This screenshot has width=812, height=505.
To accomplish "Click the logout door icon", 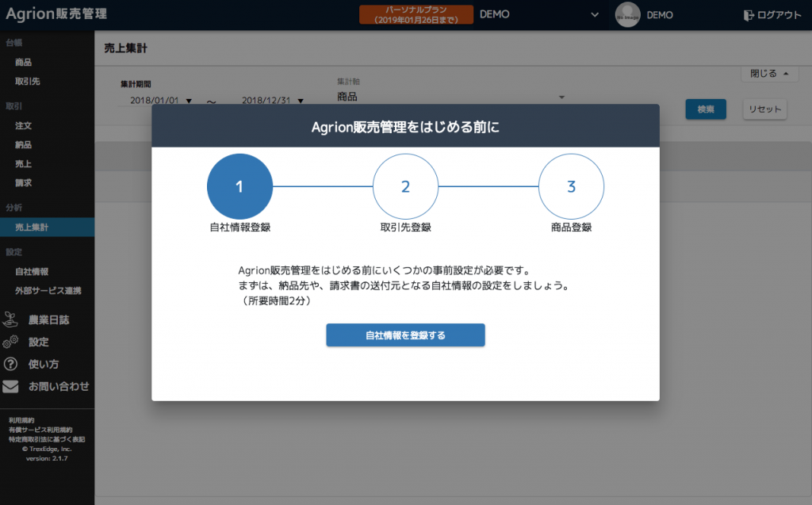I will click(x=749, y=16).
